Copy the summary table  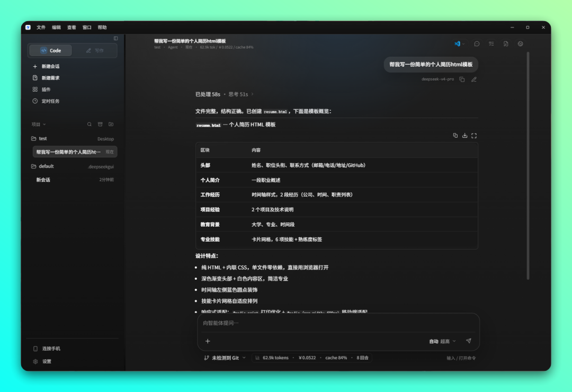click(455, 136)
